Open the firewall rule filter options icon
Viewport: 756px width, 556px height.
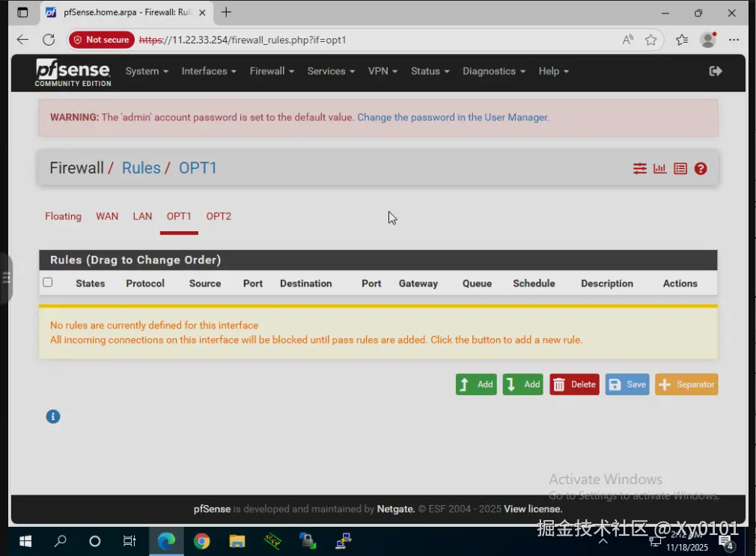click(x=640, y=168)
